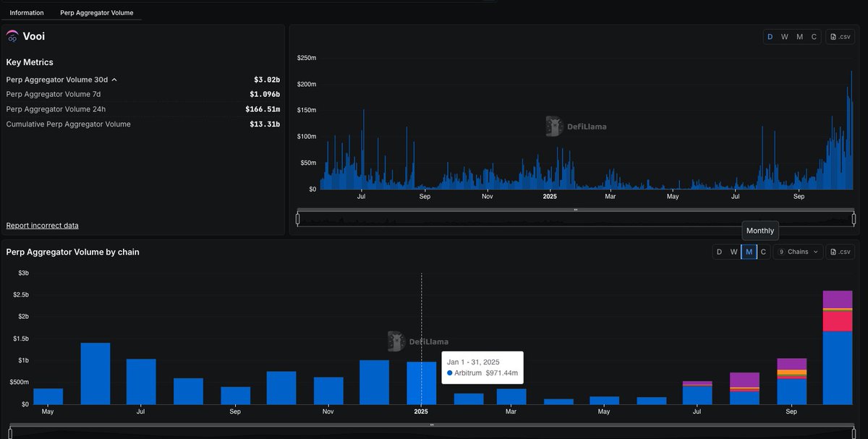The height and width of the screenshot is (439, 868).
Task: Select Daily (D) on the by-chain chart
Action: click(719, 252)
